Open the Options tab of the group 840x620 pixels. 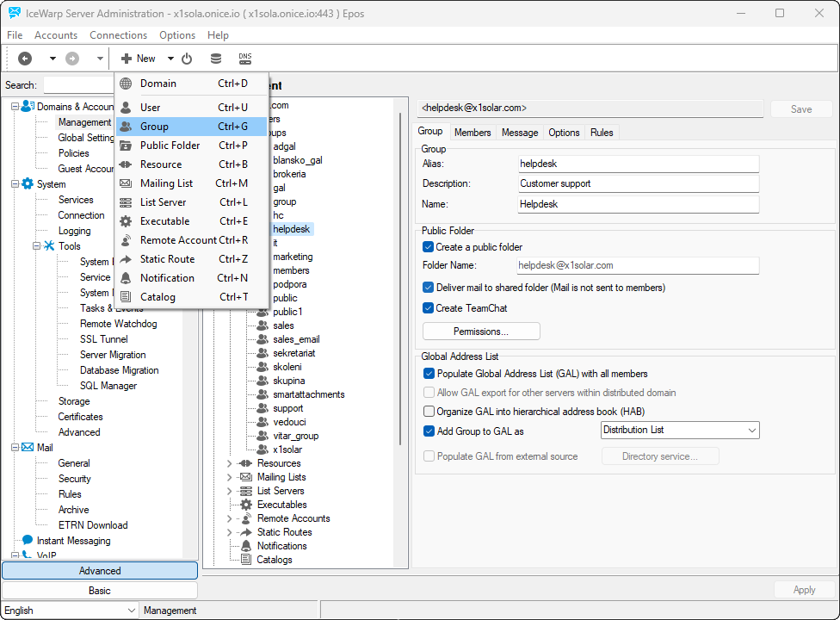tap(564, 133)
